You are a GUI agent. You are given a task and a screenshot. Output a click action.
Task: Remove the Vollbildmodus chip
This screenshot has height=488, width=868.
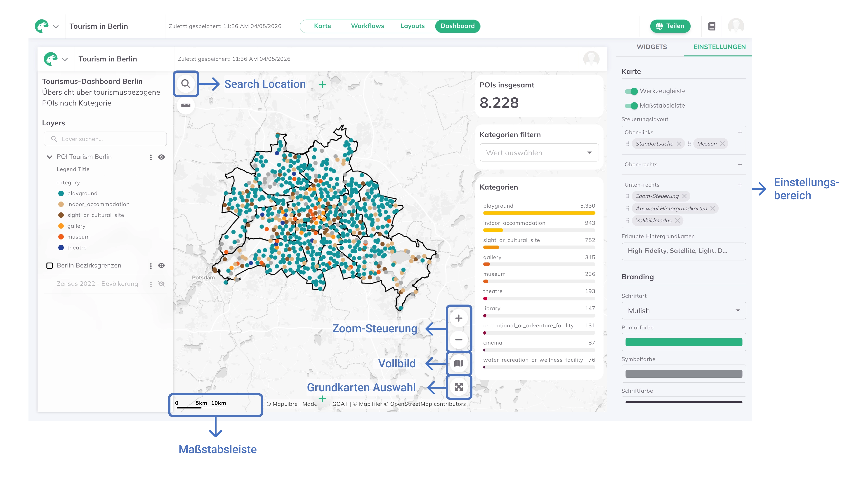[x=677, y=221]
